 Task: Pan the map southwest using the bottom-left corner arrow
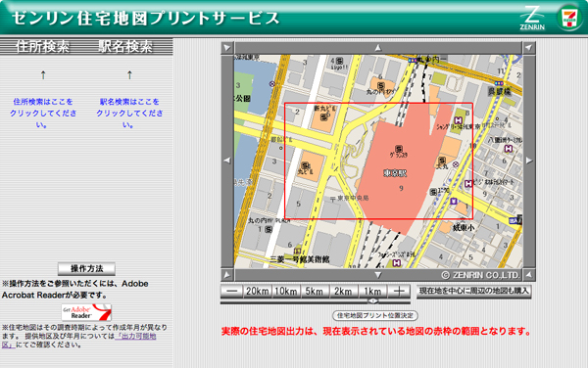click(x=227, y=275)
